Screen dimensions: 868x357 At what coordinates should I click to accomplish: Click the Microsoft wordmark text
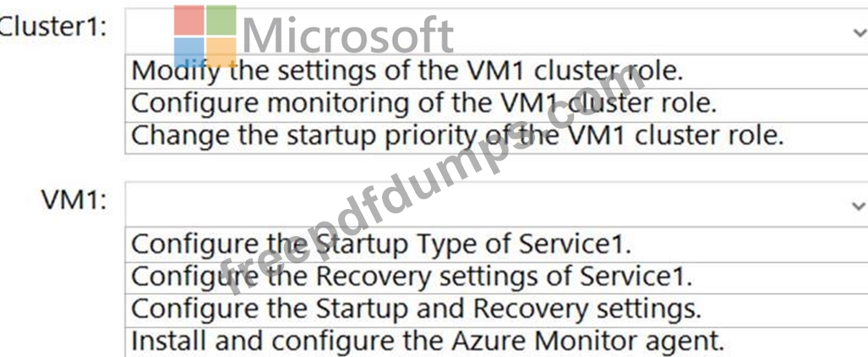tap(347, 36)
